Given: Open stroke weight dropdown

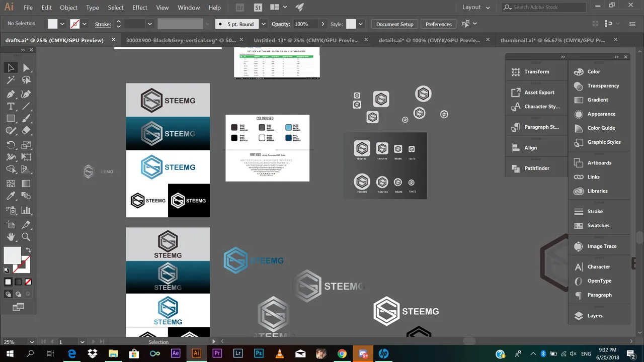Looking at the screenshot, I should point(150,24).
